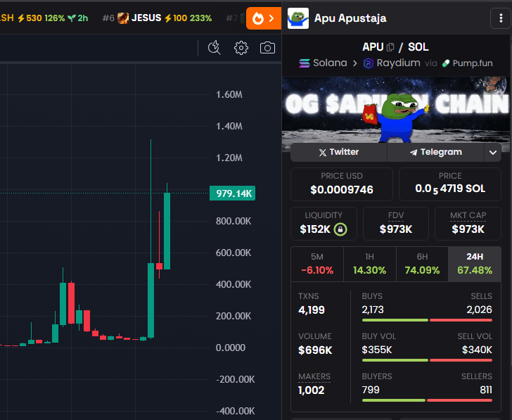Viewport: 512px width, 420px height.
Task: Click the latest green candle
Action: click(167, 231)
